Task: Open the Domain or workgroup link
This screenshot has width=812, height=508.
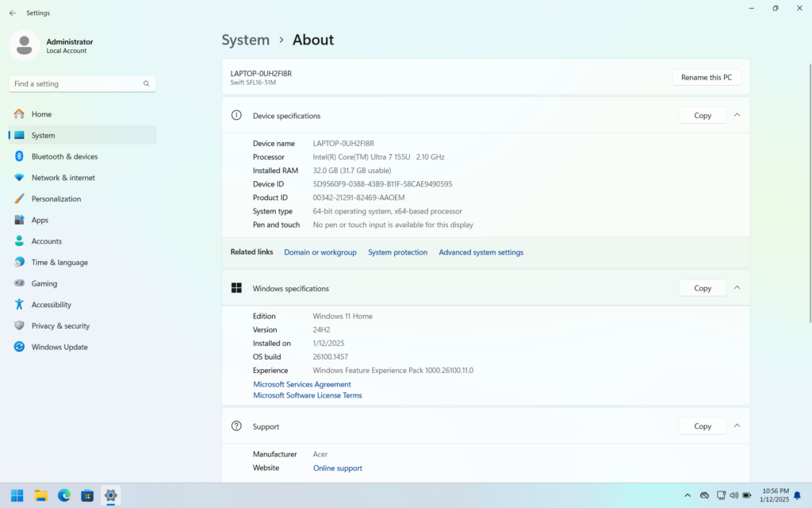Action: point(320,252)
